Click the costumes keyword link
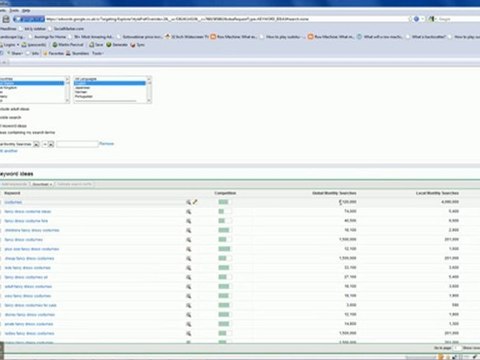480x360 pixels. (13, 202)
